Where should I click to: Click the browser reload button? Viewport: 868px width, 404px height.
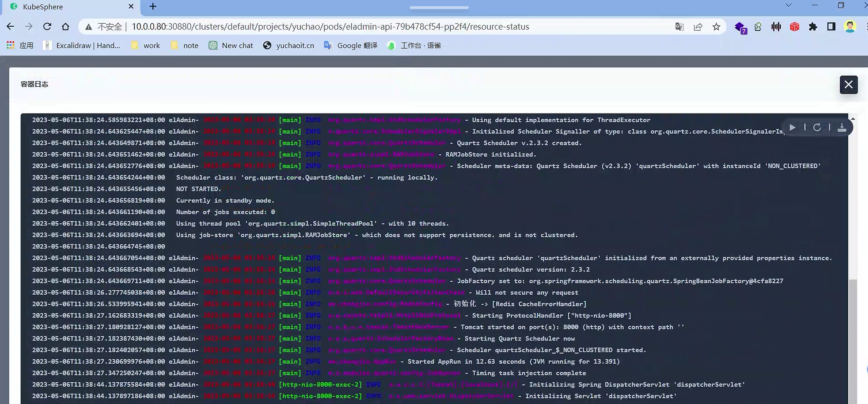click(47, 27)
